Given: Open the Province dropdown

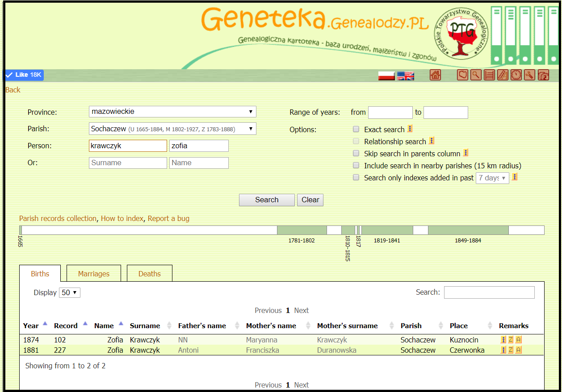Looking at the screenshot, I should coord(172,112).
